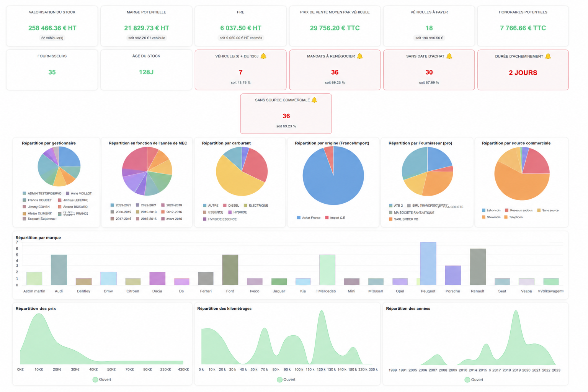Toggle the ATB 2 supplier legend entry

point(396,206)
